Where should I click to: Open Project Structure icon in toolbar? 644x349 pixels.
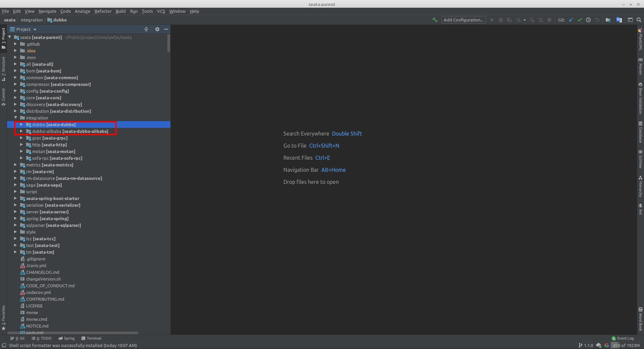pyautogui.click(x=608, y=20)
